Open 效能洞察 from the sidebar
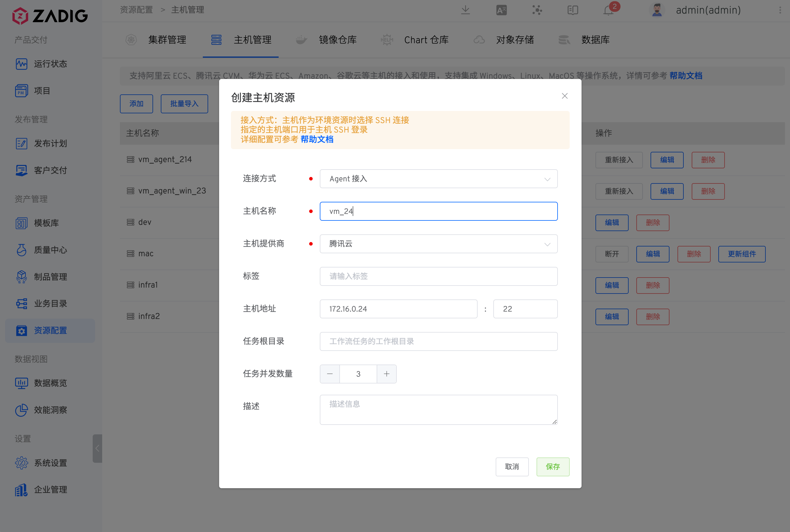The width and height of the screenshot is (790, 532). 51,410
